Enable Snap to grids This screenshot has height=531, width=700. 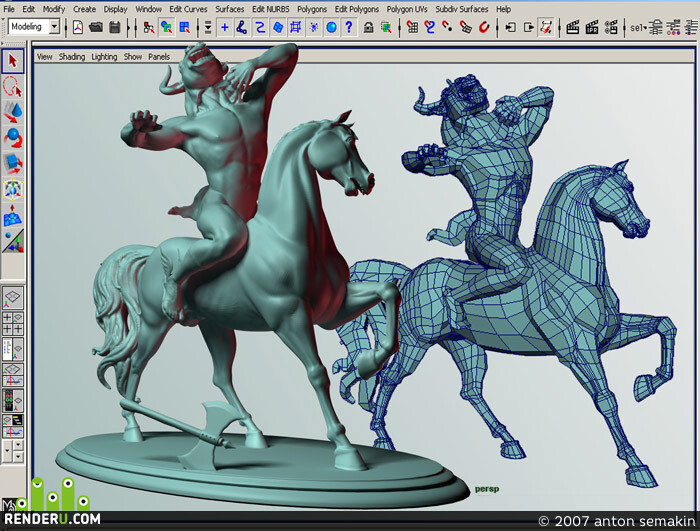412,28
